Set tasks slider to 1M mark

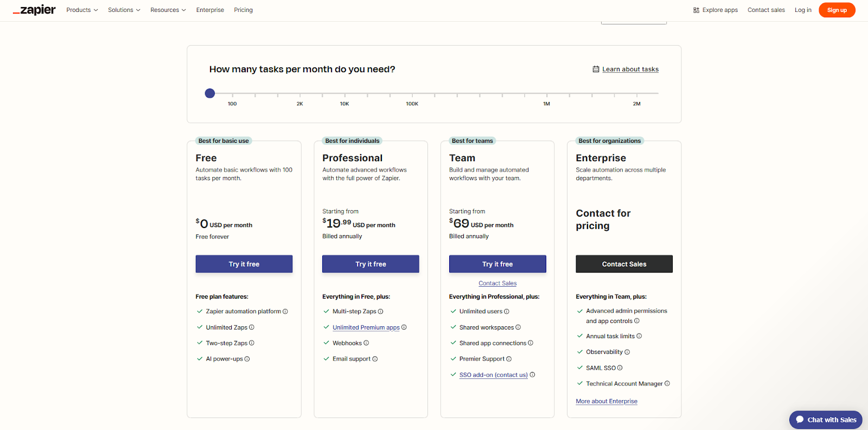[547, 94]
